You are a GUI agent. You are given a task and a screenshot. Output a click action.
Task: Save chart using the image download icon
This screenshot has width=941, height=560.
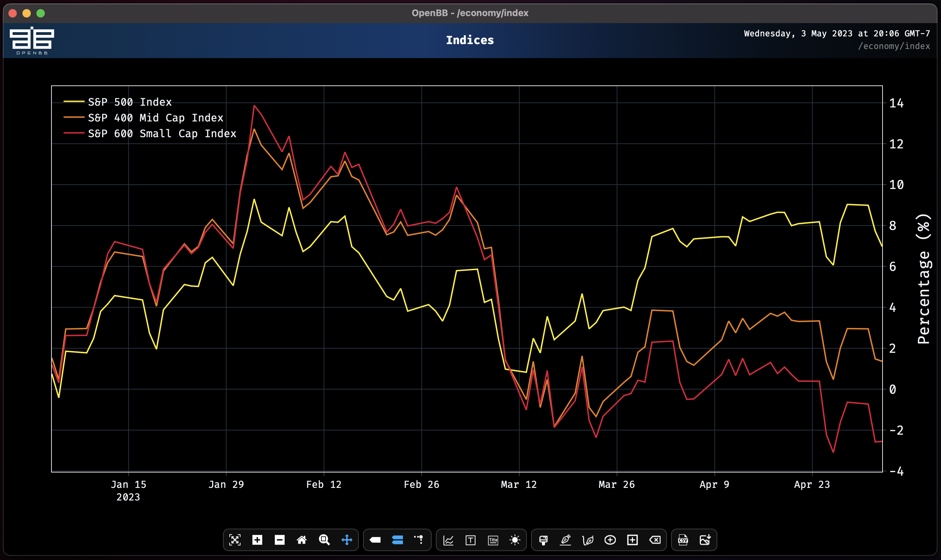click(x=705, y=540)
